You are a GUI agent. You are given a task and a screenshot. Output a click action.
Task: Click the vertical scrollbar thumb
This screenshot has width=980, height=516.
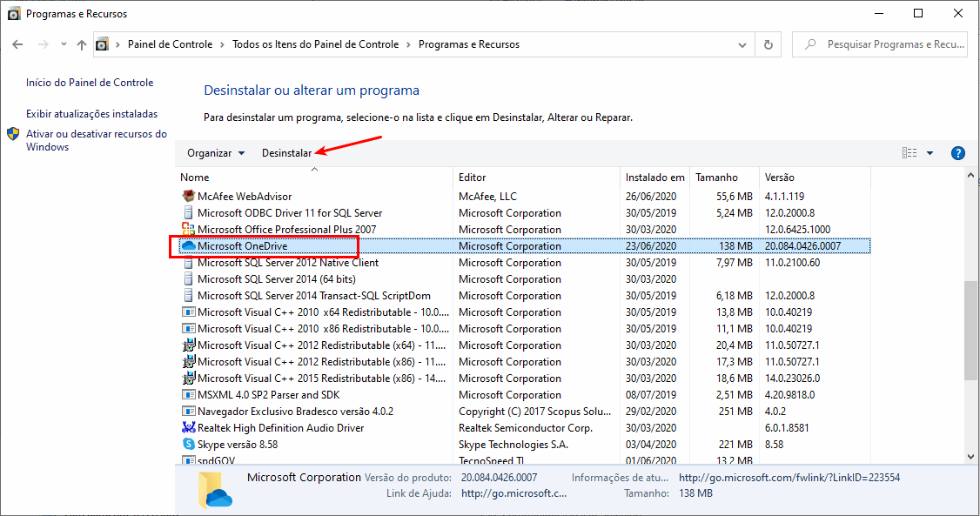point(970,329)
